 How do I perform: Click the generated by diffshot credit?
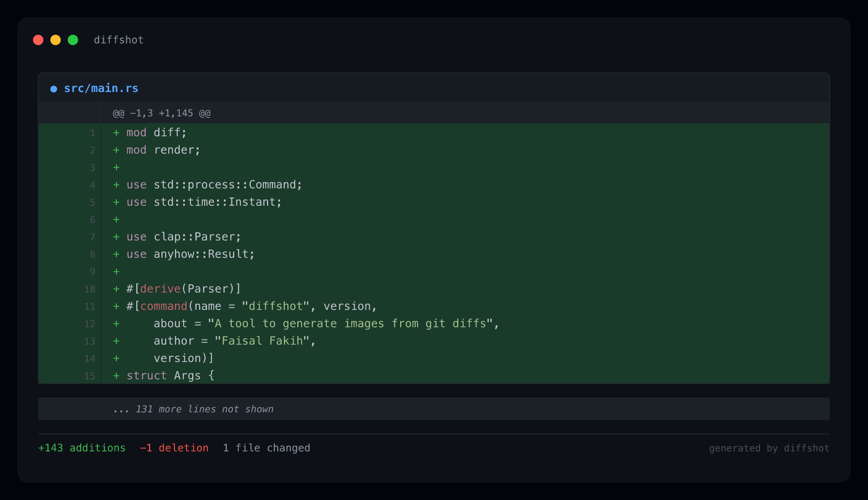[769, 448]
